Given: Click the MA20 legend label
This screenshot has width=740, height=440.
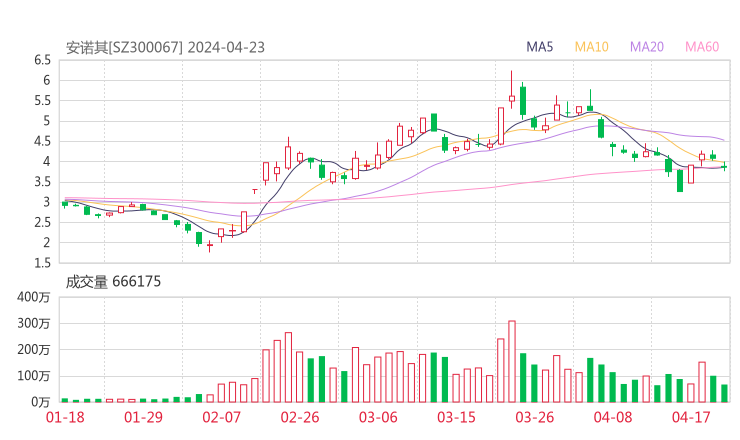Looking at the screenshot, I should pos(647,47).
